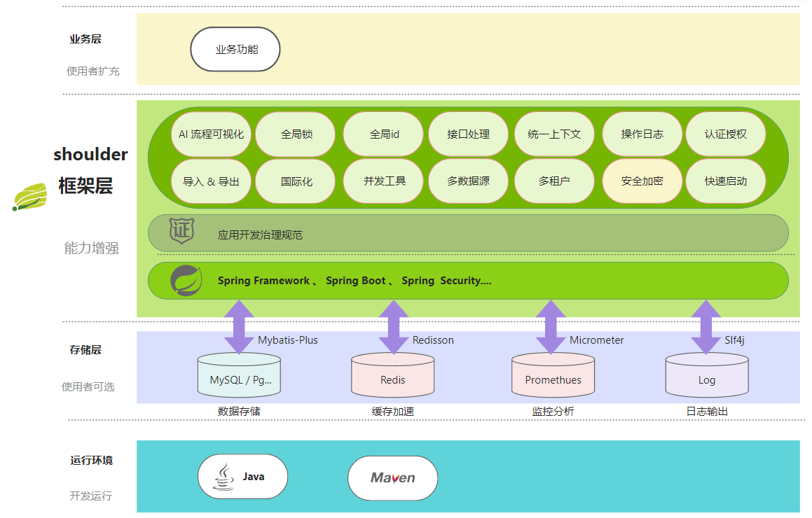
Task: Select the Log database cylinder
Action: tap(707, 375)
